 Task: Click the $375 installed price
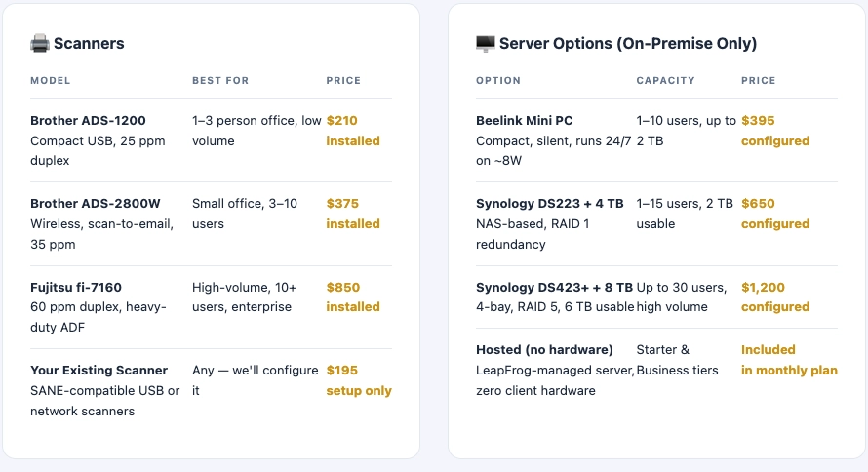353,214
